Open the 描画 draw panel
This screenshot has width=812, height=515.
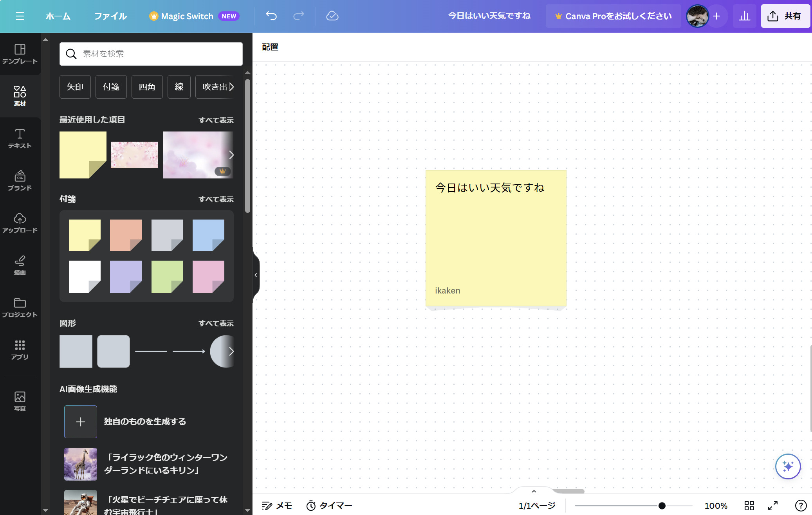pos(20,265)
